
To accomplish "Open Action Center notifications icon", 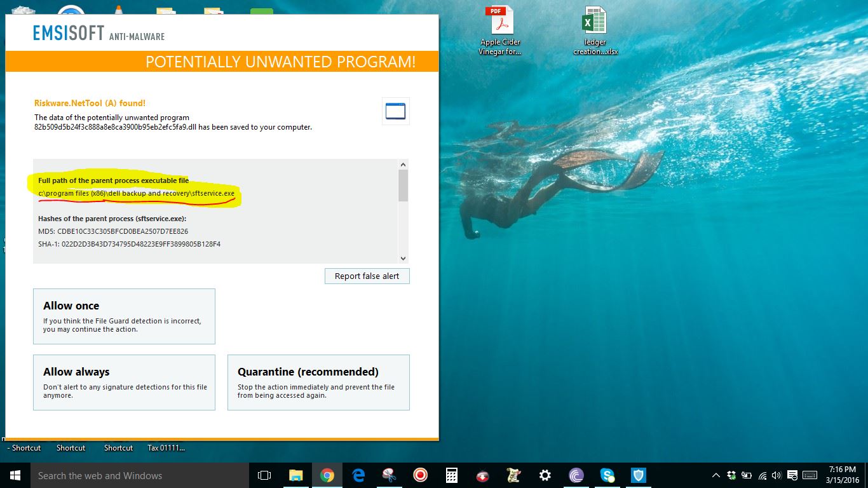I will 792,475.
